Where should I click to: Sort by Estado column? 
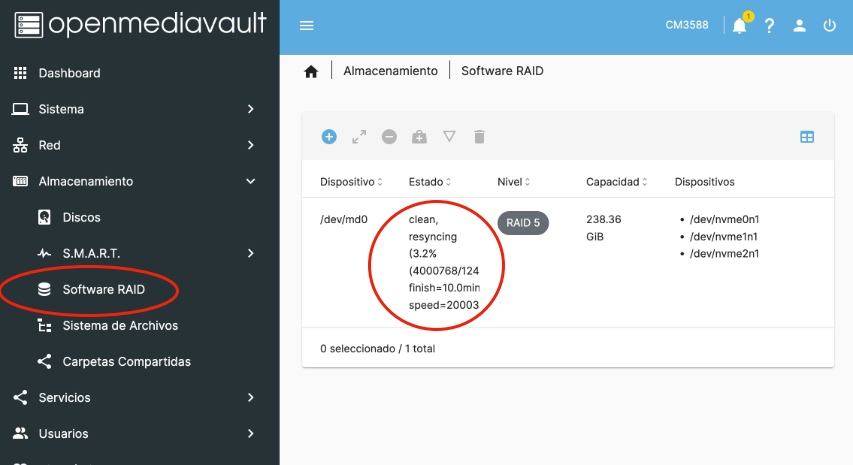tap(430, 182)
